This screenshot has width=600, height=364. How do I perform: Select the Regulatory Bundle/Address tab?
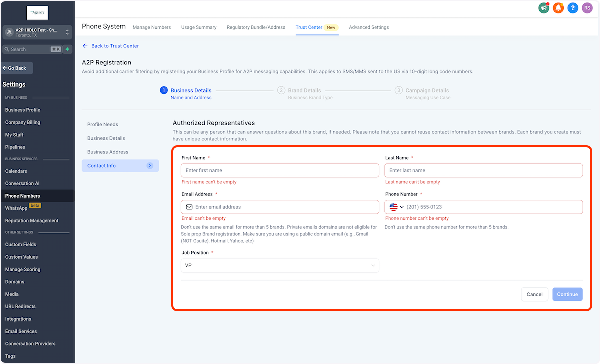pos(256,27)
